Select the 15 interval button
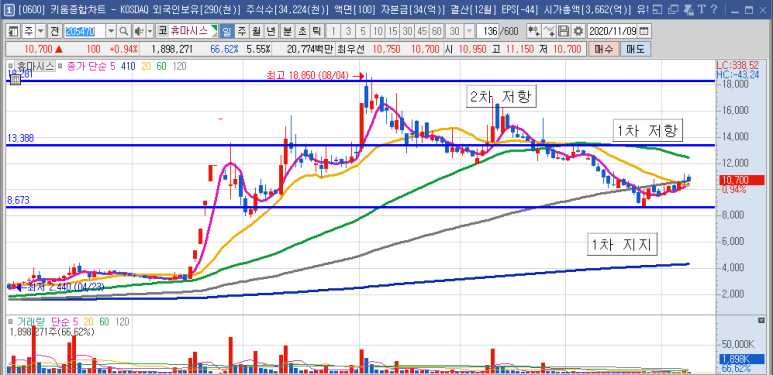Image resolution: width=773 pixels, height=375 pixels. tap(392, 32)
